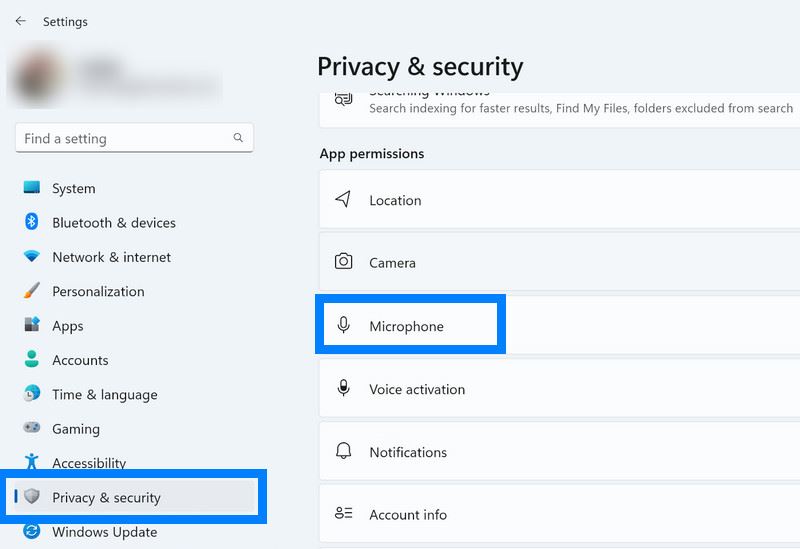Click the back arrow in Settings

point(20,21)
